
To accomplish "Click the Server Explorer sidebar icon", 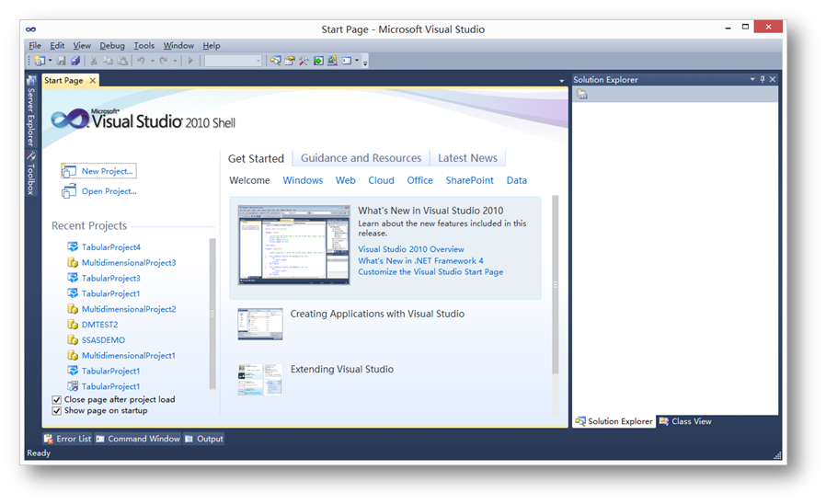I will (x=31, y=81).
